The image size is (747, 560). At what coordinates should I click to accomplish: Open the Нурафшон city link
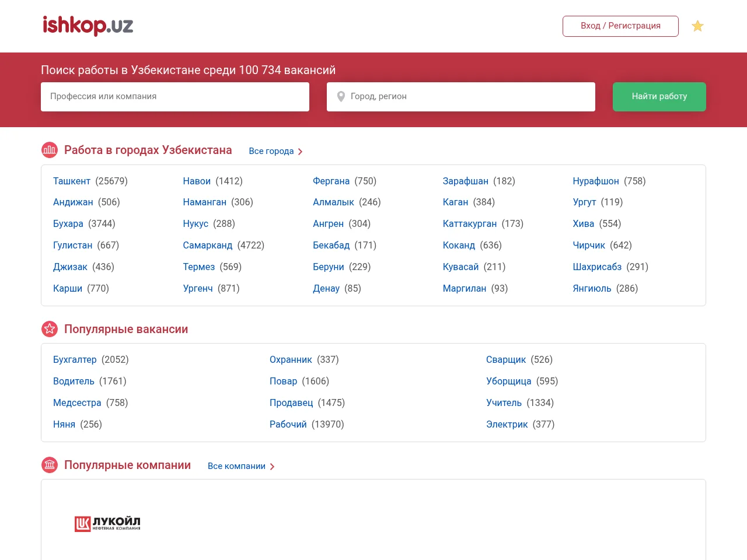[596, 181]
